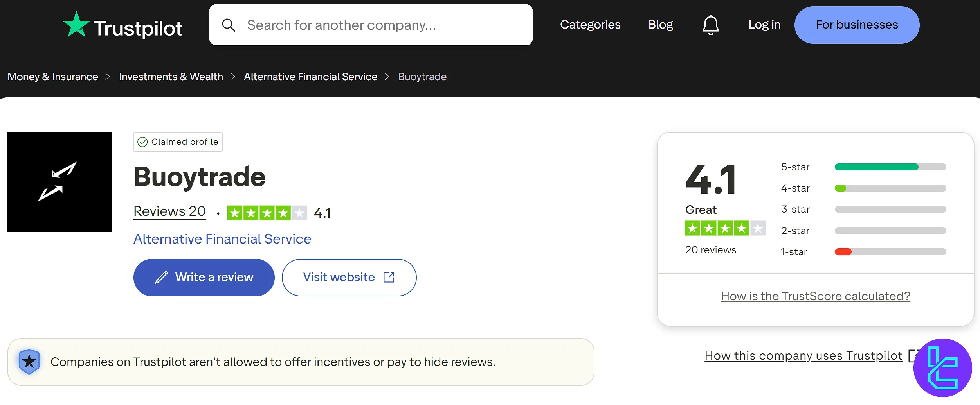Click the Trustpilot star logo

77,24
